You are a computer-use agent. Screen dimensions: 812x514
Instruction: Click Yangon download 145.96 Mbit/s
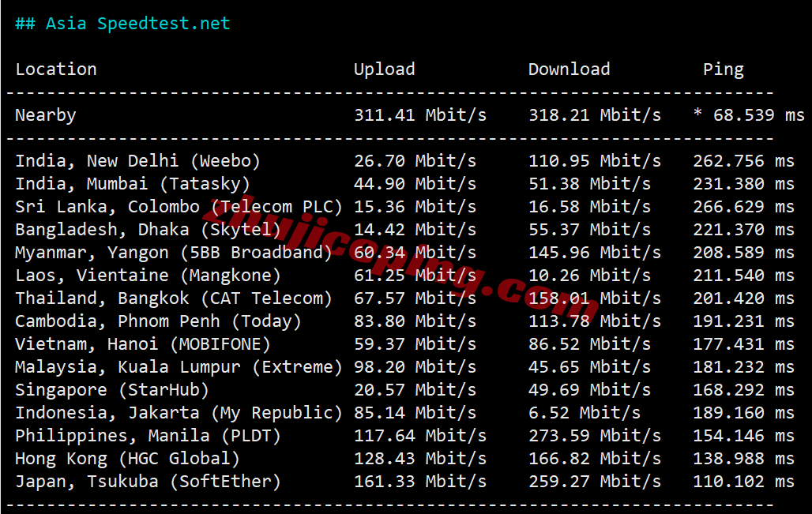tap(595, 253)
